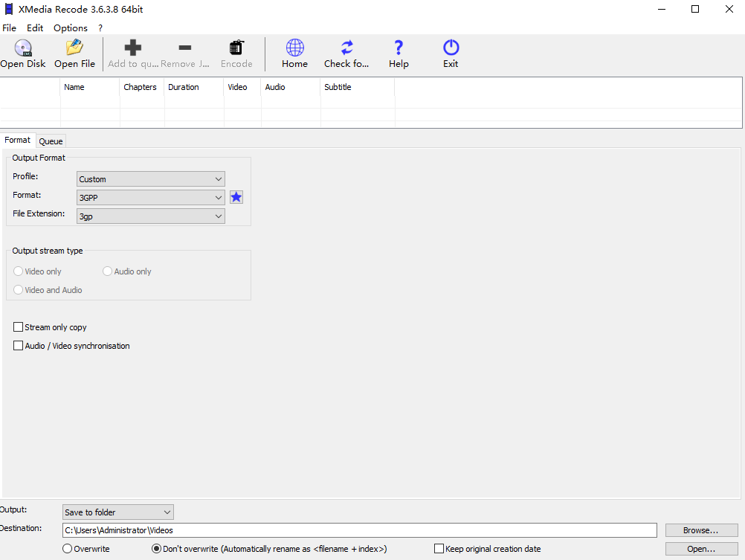745x560 pixels.
Task: Click the Open... button
Action: (x=701, y=549)
